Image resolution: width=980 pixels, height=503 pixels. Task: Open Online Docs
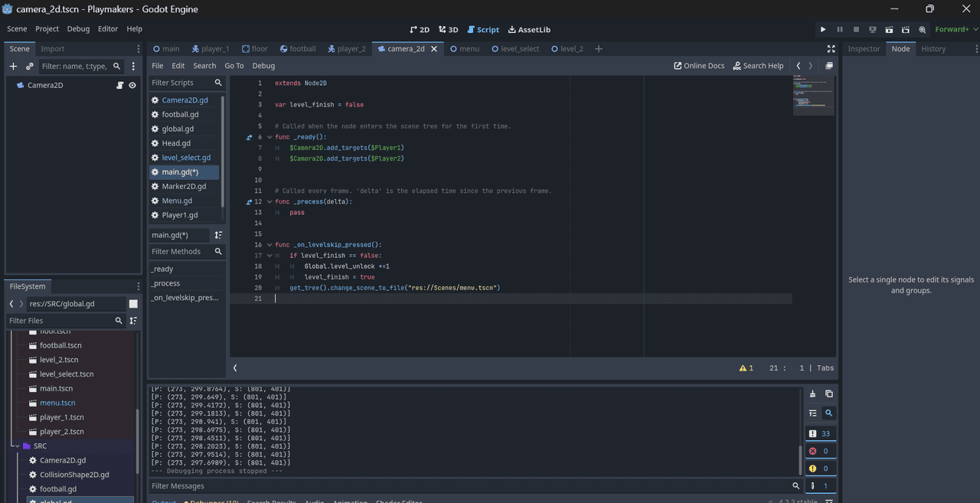click(699, 66)
